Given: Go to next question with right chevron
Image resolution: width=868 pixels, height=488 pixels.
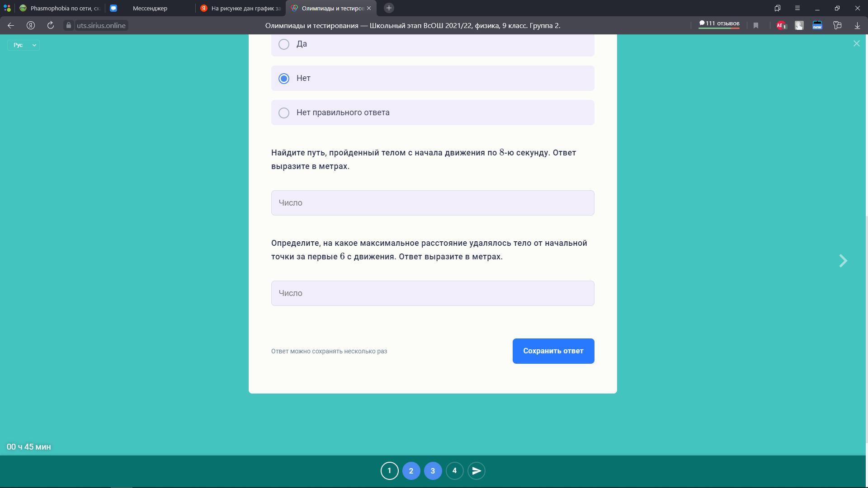Looking at the screenshot, I should click(843, 261).
